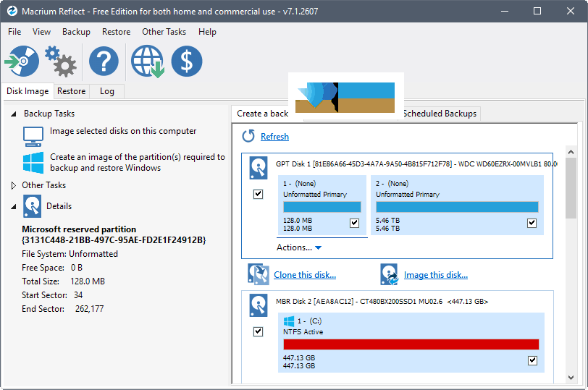Click the MBR Disk 2 drive icon
Screen dimensions: 588x390
[x=259, y=305]
